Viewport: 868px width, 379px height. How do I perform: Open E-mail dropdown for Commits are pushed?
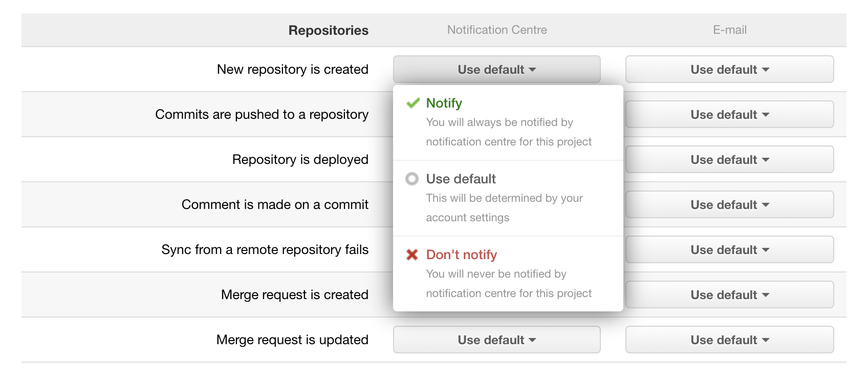pyautogui.click(x=729, y=115)
